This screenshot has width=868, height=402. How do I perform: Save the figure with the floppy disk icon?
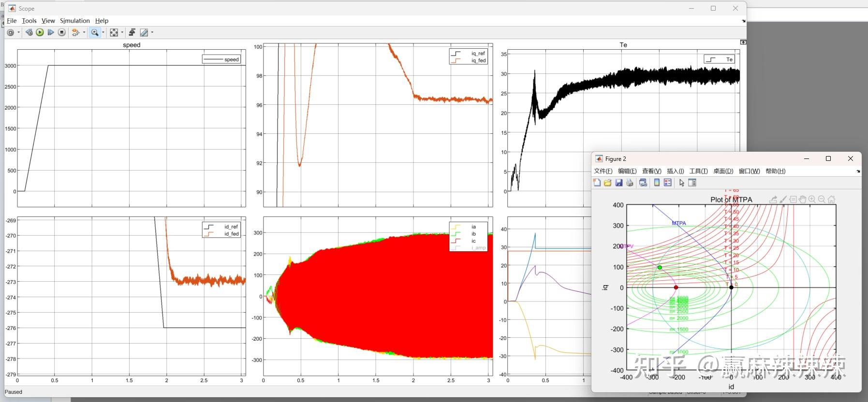618,183
